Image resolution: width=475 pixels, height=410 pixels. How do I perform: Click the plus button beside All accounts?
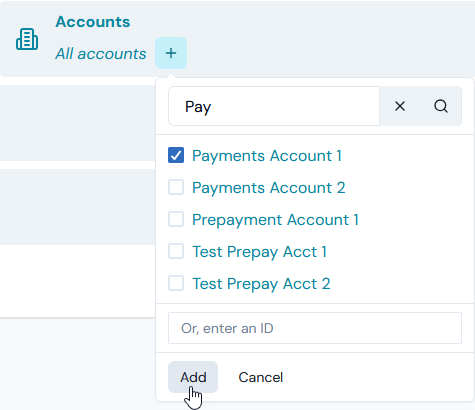(171, 53)
